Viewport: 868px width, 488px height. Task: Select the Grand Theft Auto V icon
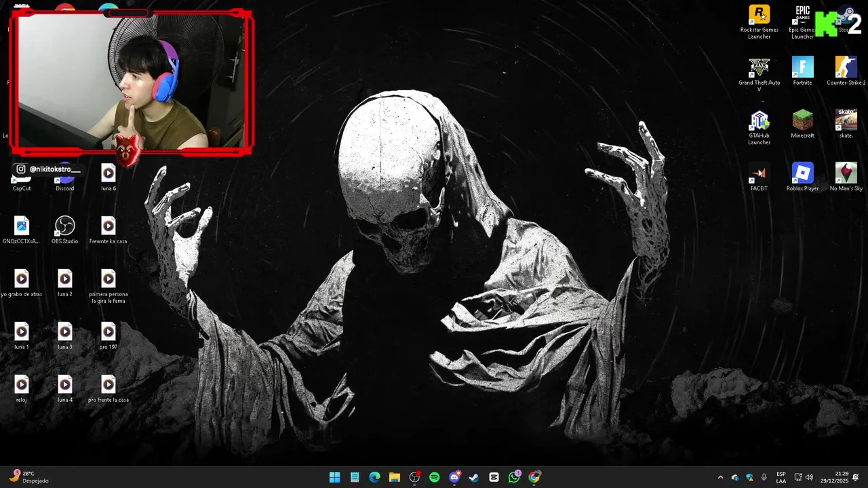[x=759, y=75]
